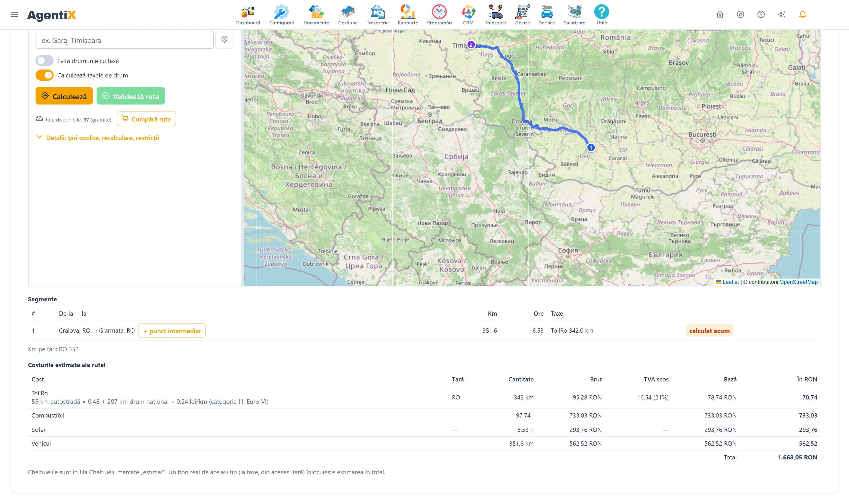Click map marker 2 near Timișoara
The image size is (849, 504).
471,45
